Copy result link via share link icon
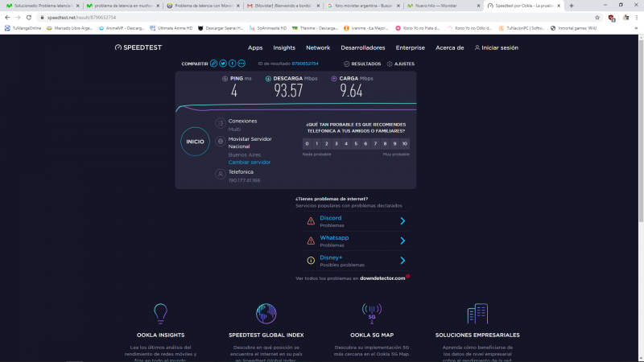The height and width of the screenshot is (362, 644). tap(213, 64)
